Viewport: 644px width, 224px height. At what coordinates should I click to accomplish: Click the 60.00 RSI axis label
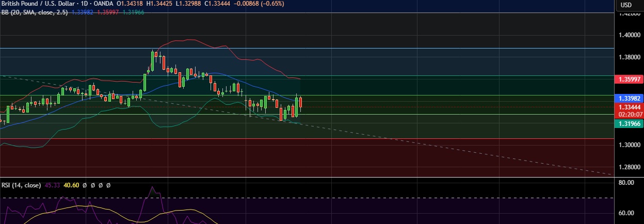point(626,213)
